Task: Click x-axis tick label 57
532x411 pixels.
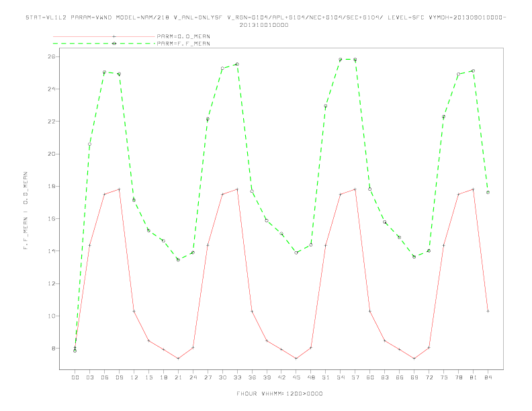Action: coord(355,377)
